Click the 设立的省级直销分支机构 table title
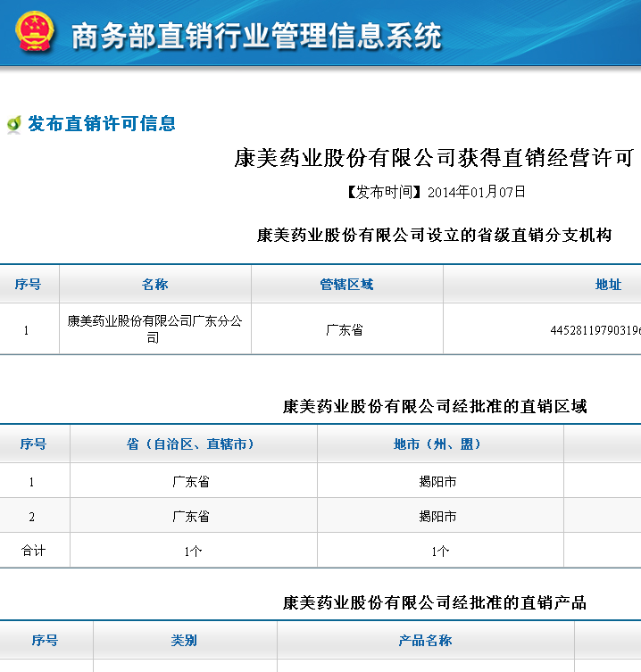This screenshot has height=672, width=641. 434,236
